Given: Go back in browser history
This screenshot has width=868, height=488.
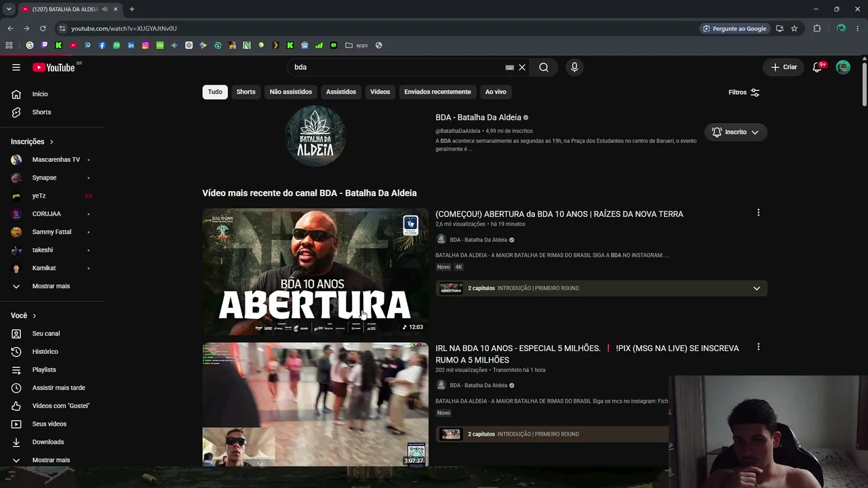Looking at the screenshot, I should (10, 28).
